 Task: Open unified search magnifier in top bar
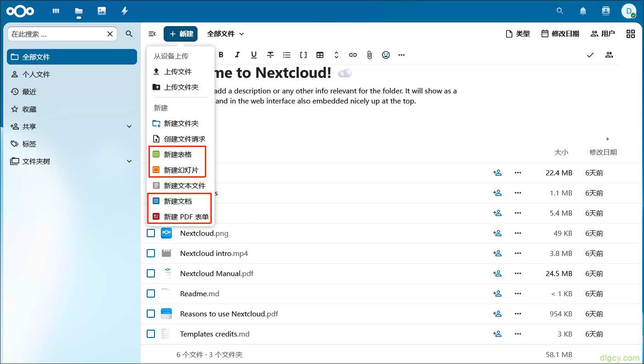(560, 11)
